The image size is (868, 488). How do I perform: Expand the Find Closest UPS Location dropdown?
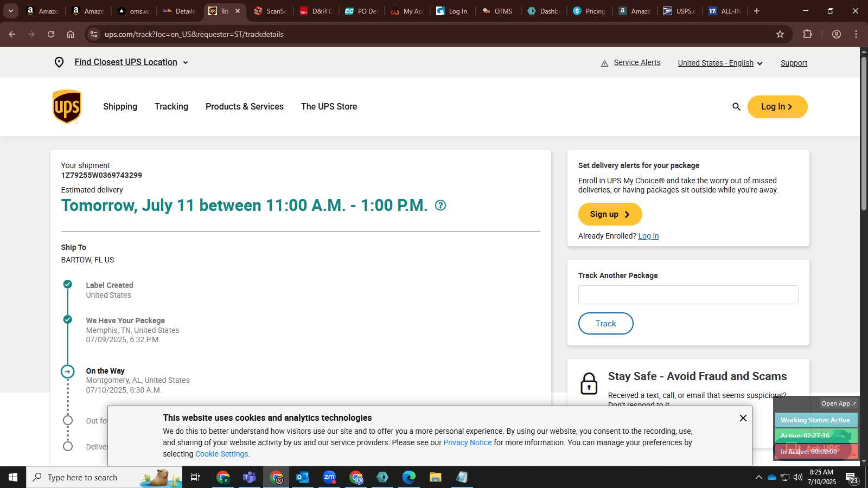point(131,62)
